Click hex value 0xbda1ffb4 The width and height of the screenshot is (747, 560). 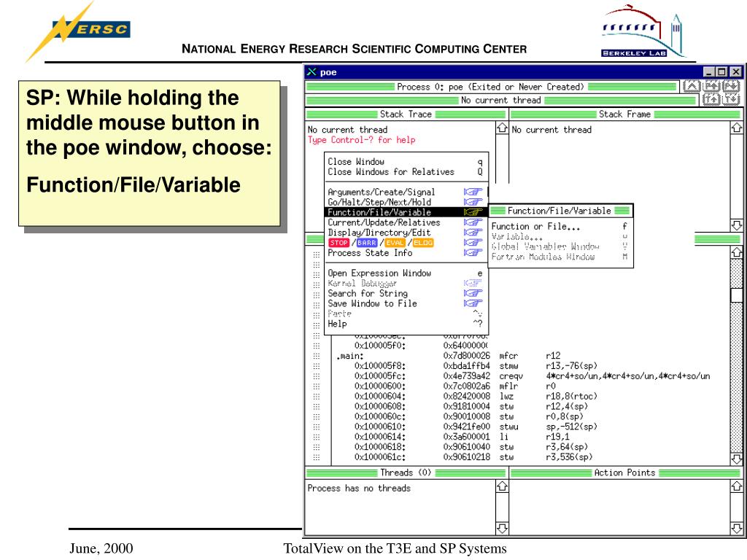[x=466, y=366]
